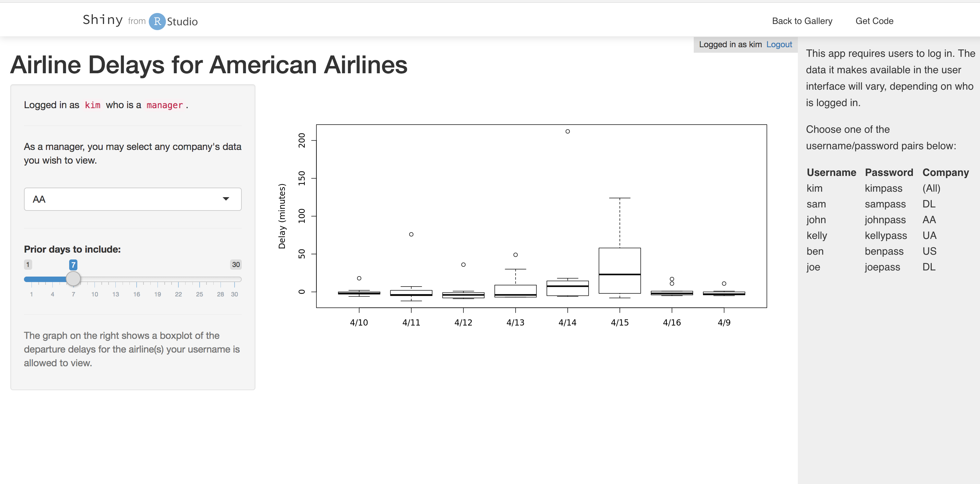Click the 4/13 boxplot box
Screen dimensions: 980x484
tap(515, 291)
